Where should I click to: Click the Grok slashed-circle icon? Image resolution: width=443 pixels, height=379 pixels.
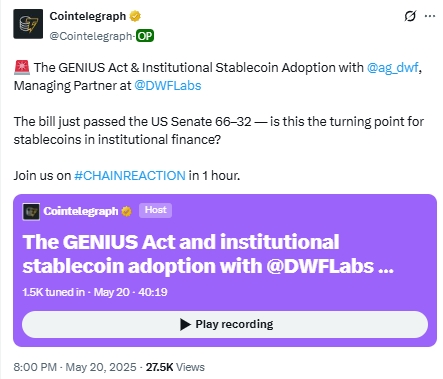tap(410, 16)
